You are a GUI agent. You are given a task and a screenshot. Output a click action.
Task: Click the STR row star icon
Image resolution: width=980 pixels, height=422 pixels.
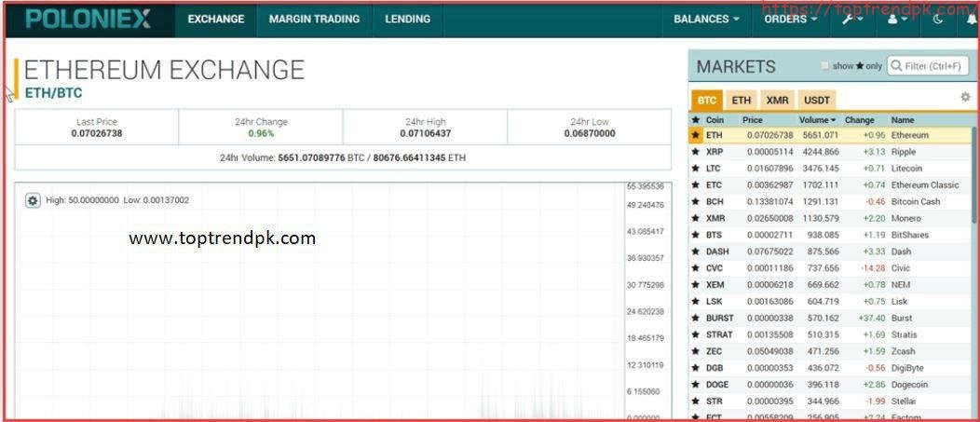point(695,402)
